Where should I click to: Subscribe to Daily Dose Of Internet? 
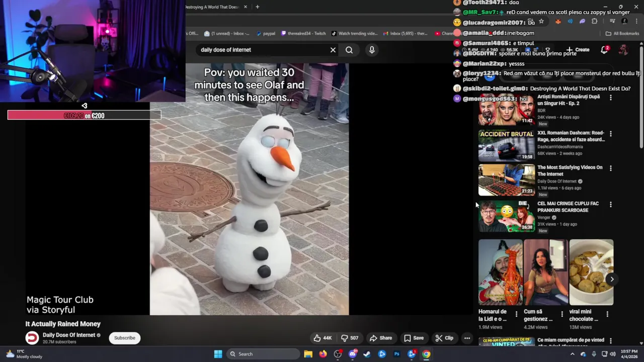124,338
